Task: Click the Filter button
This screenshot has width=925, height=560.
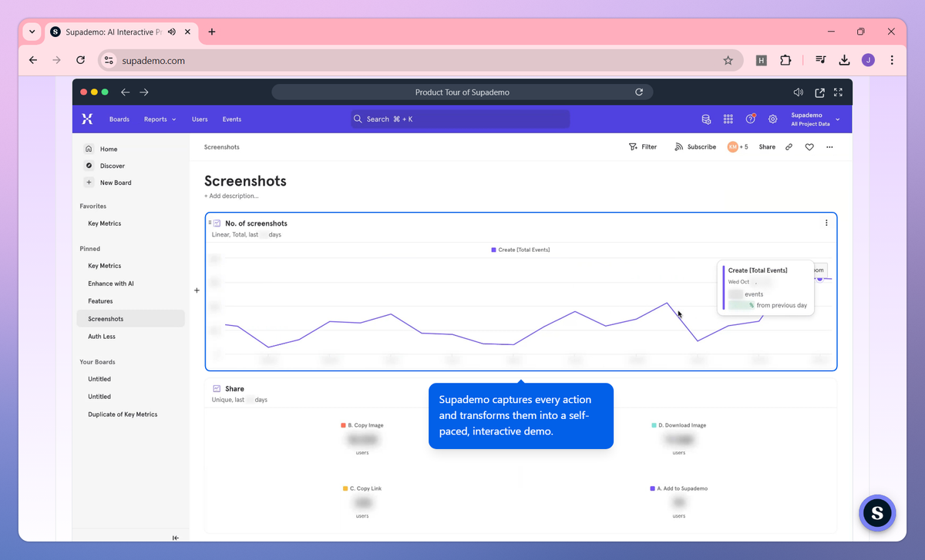Action: [x=643, y=147]
